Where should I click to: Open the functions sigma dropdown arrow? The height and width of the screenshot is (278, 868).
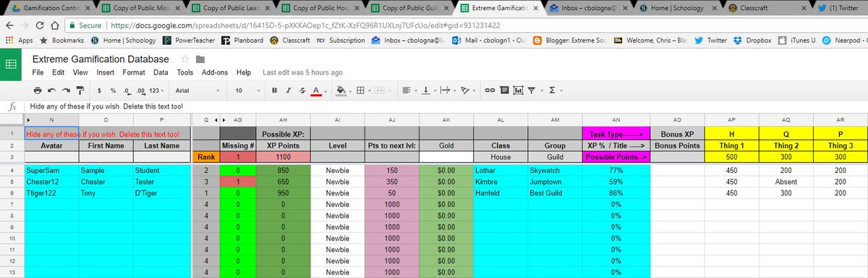pyautogui.click(x=562, y=90)
